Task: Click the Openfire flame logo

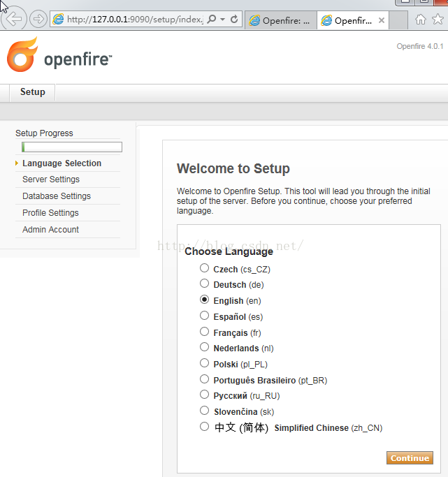Action: pyautogui.click(x=22, y=54)
